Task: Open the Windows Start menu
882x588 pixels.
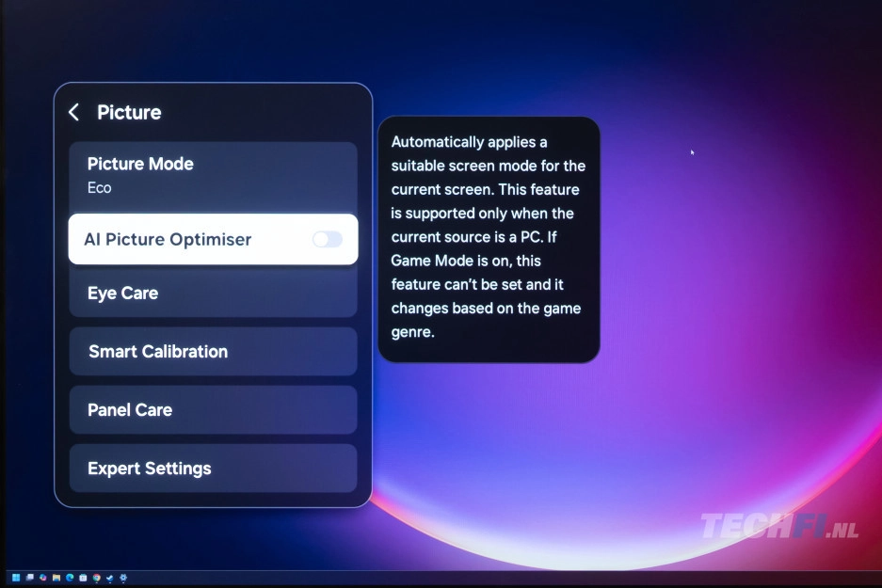Action: [16, 578]
